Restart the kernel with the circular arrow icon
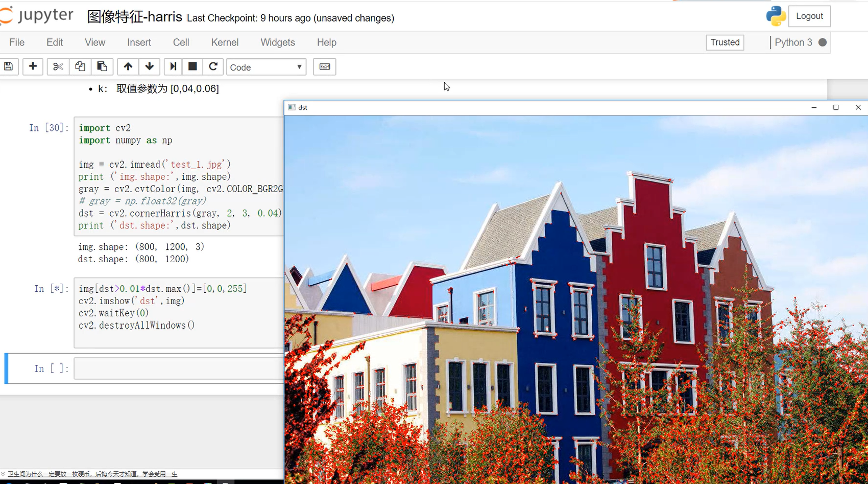 [x=213, y=67]
